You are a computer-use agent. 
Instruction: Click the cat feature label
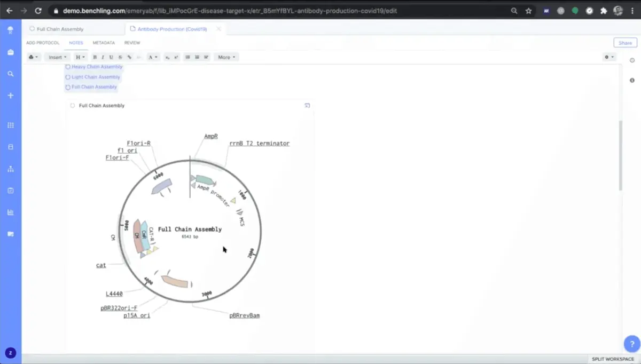[101, 265]
